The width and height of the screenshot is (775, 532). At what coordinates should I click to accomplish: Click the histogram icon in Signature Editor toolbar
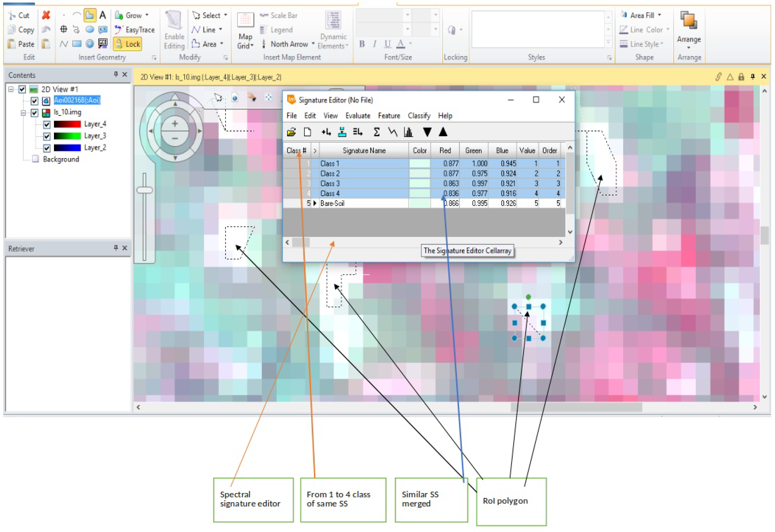click(408, 132)
